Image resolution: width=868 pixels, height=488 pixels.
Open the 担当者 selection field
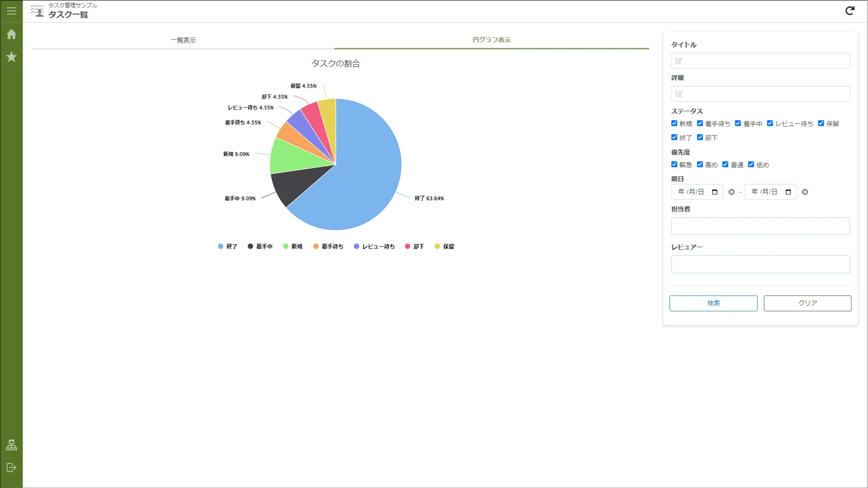click(760, 226)
